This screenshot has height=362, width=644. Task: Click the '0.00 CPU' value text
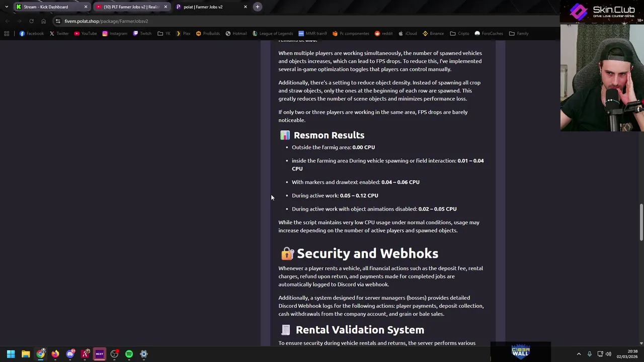tap(363, 147)
